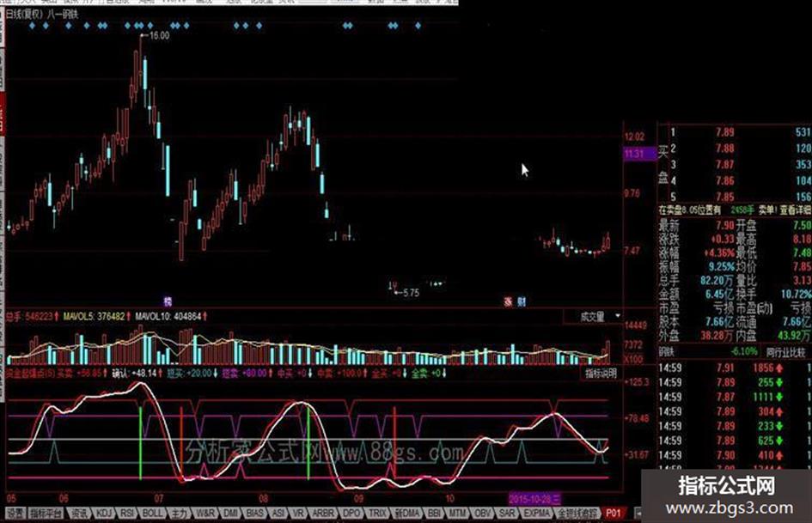812x523 pixels.
Task: Open the 同行业比较 industry comparison button
Action: tap(785, 353)
